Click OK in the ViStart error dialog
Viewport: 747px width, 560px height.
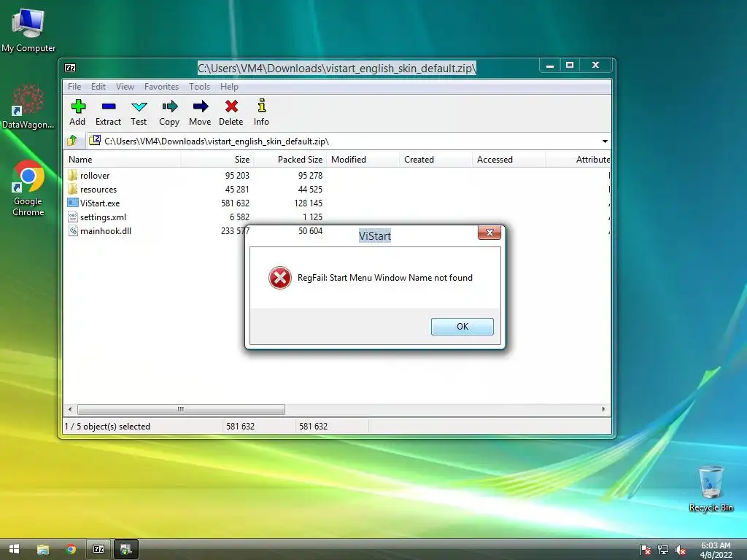(x=462, y=327)
